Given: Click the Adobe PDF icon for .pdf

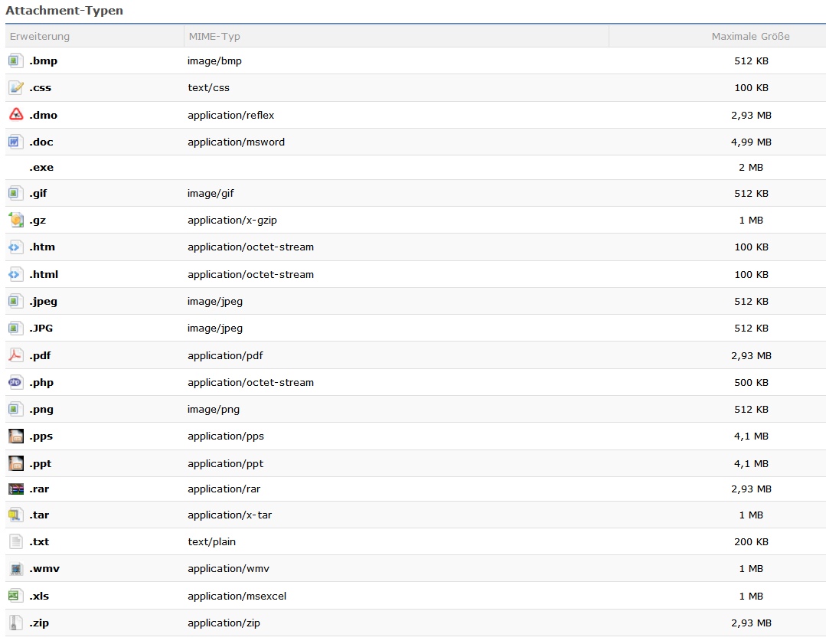Looking at the screenshot, I should [x=15, y=355].
